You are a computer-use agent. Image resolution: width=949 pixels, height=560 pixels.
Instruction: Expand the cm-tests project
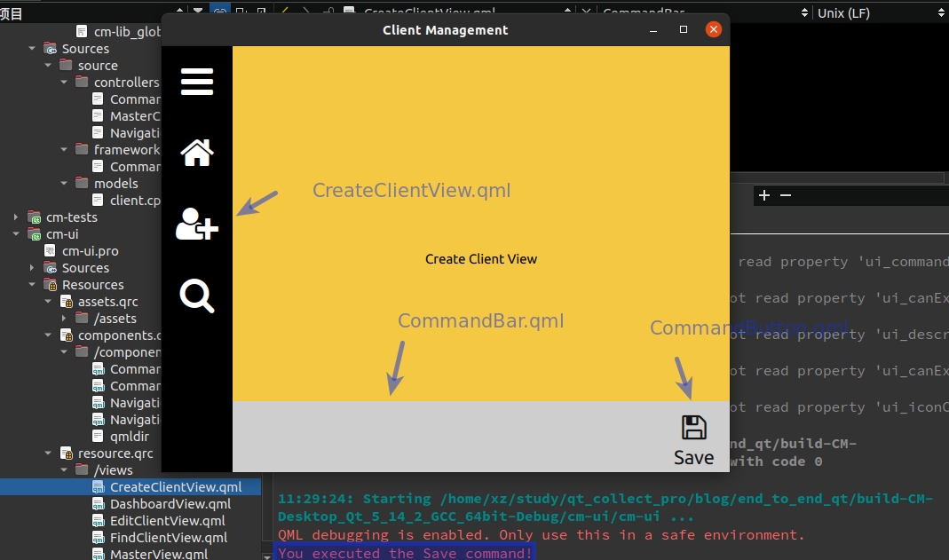(x=16, y=217)
